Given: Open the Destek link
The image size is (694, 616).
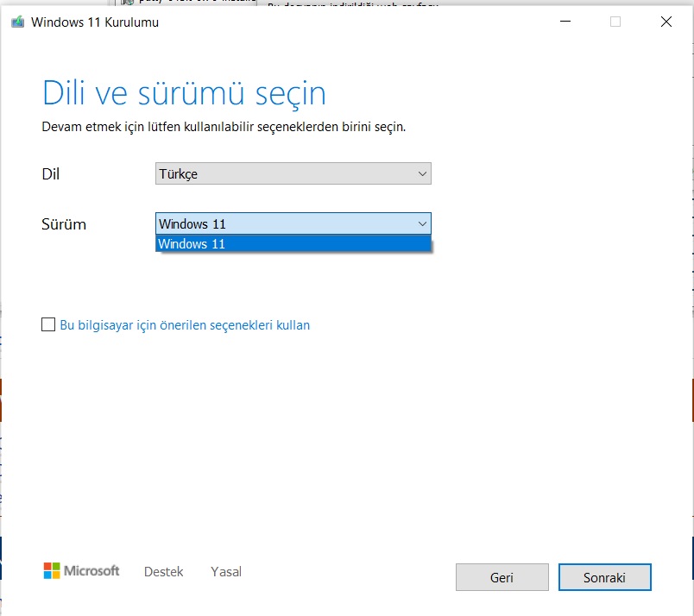Looking at the screenshot, I should (163, 572).
